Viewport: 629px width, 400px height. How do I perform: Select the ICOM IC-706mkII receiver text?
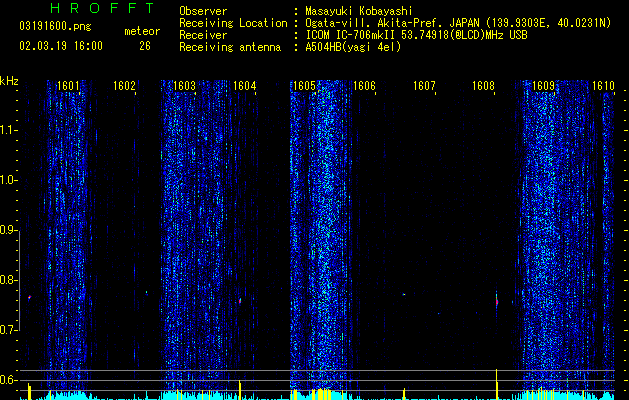[x=416, y=35]
